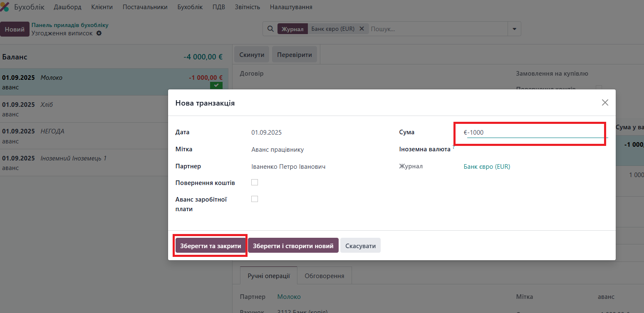Screen dimensions: 644x313
Task: Click the Бухоблік app logo icon
Action: (5, 7)
